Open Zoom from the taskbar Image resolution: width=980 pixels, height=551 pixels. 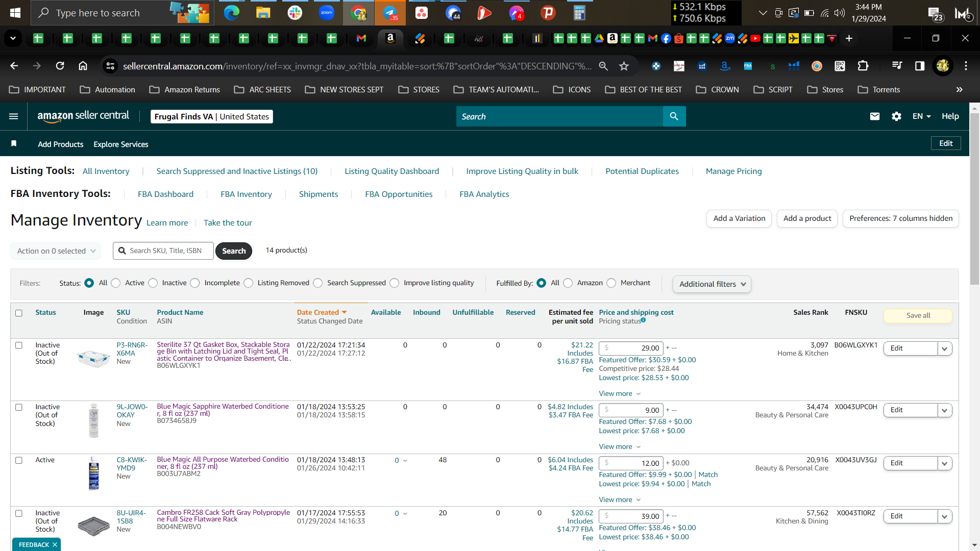(x=327, y=13)
